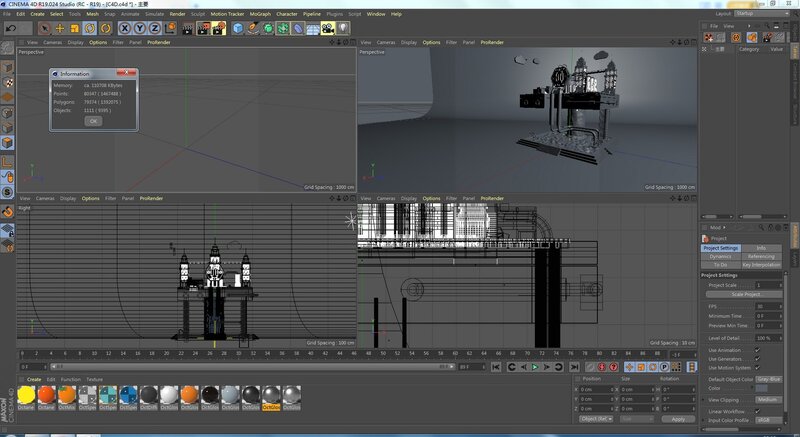Click the Light bulb object icon
The height and width of the screenshot is (437, 800).
click(x=342, y=29)
